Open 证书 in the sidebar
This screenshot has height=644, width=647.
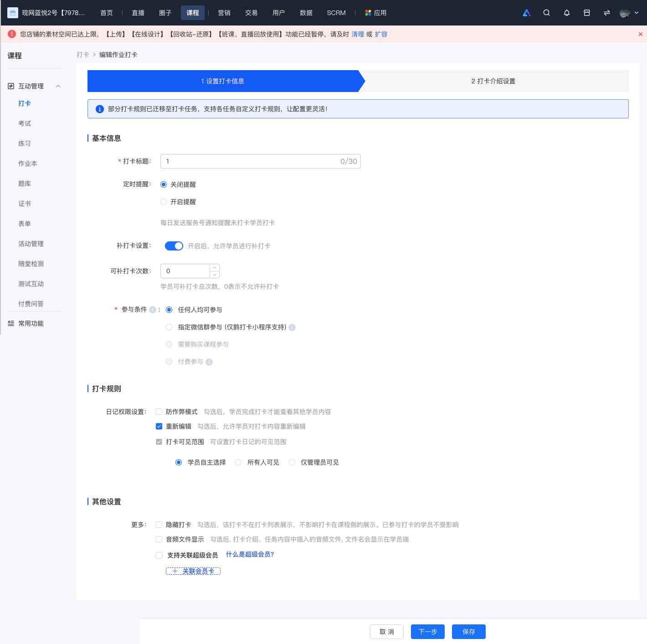(x=25, y=204)
